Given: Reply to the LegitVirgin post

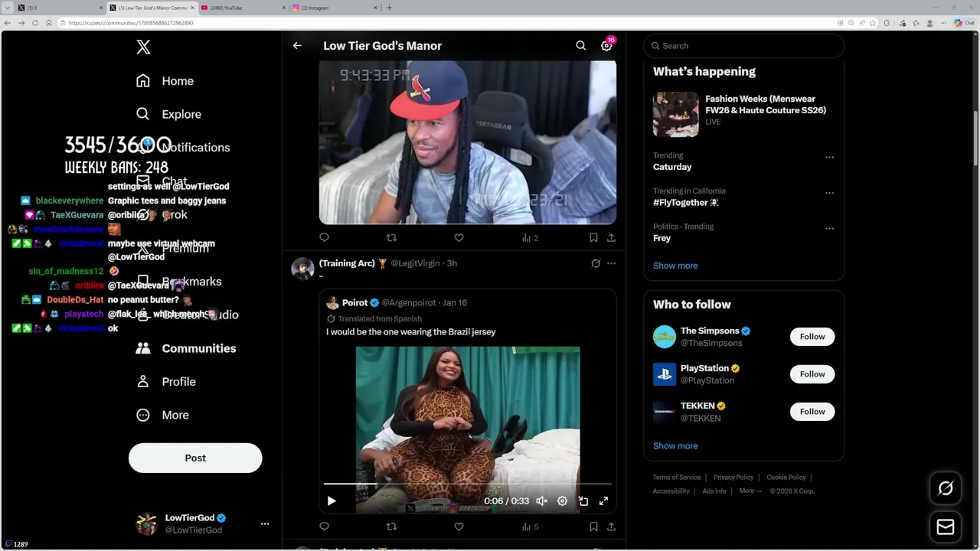Looking at the screenshot, I should click(x=324, y=527).
